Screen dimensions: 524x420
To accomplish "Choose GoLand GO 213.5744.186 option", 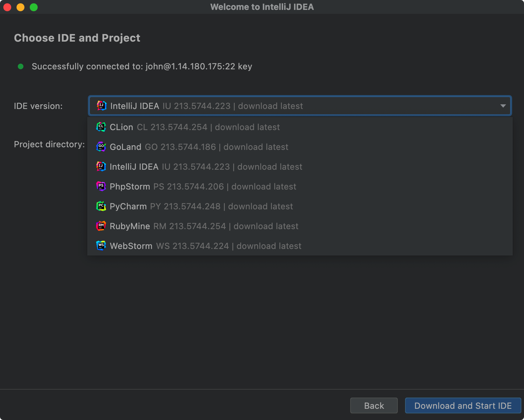I will point(300,147).
